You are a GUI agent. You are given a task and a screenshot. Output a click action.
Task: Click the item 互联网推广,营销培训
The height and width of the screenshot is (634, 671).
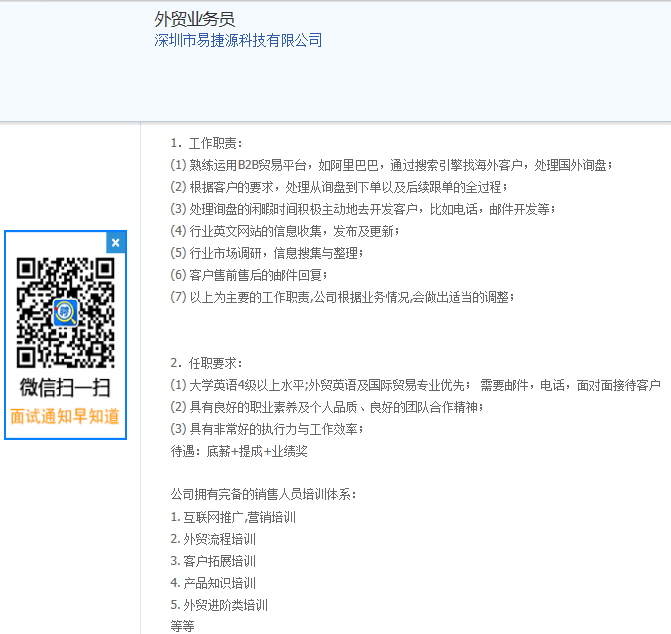(x=233, y=517)
